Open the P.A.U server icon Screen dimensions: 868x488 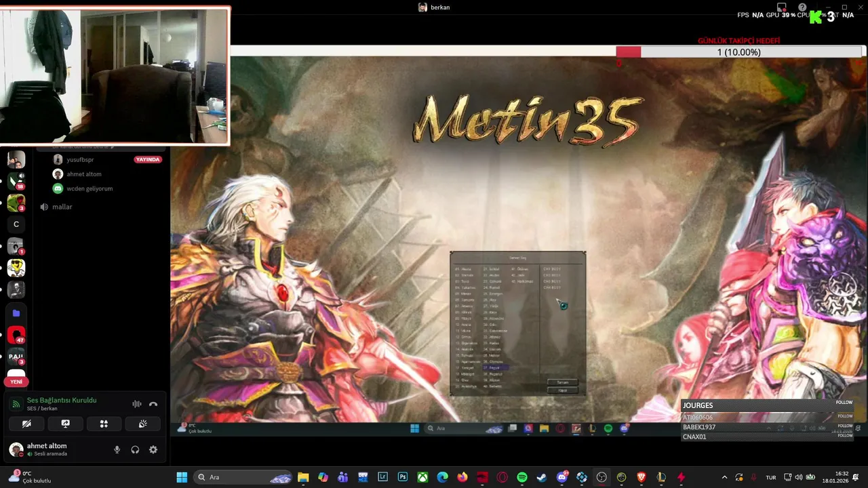16,357
